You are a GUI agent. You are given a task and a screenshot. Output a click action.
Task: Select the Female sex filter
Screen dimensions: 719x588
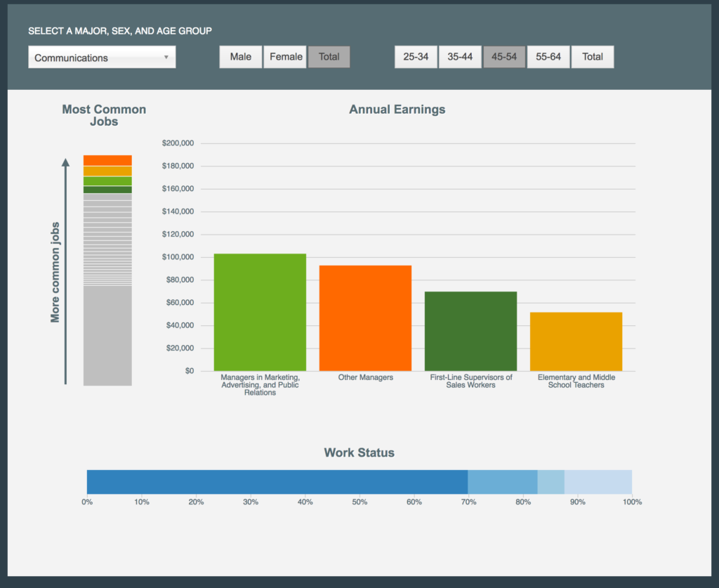pos(285,57)
